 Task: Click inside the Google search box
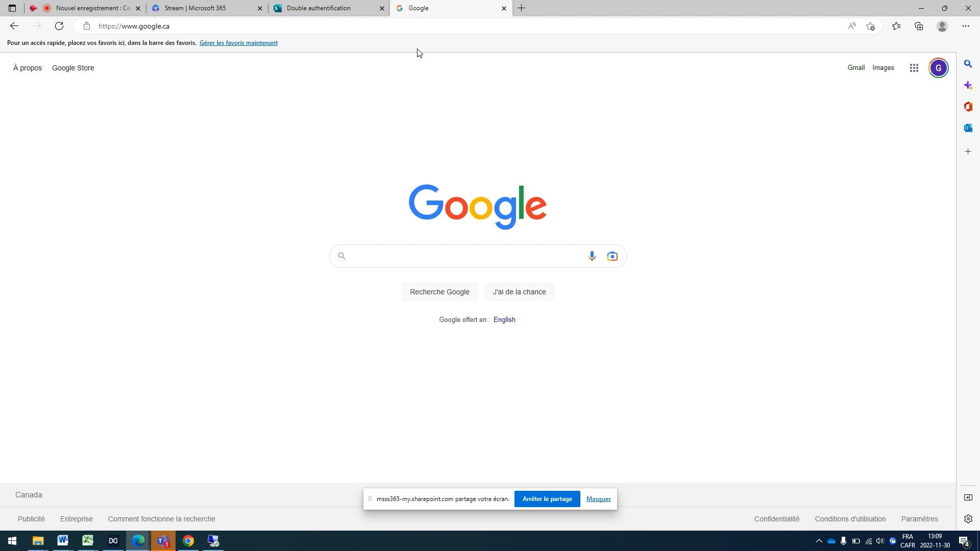[464, 256]
